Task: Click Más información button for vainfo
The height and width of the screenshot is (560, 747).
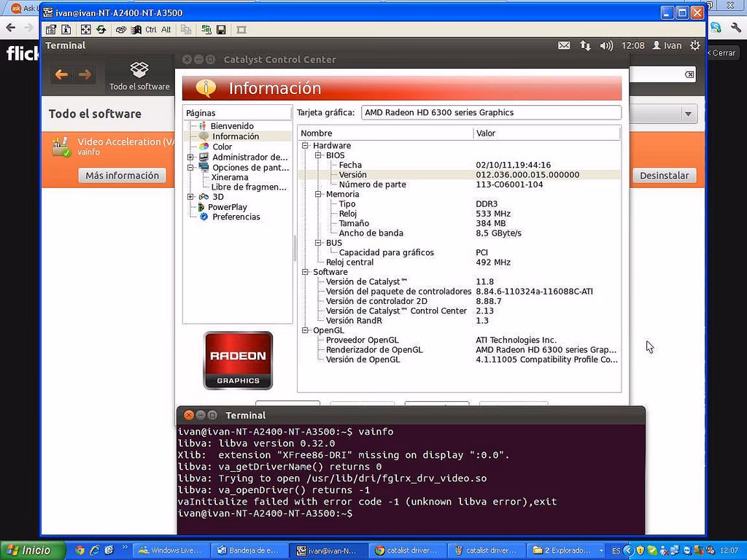Action: (122, 175)
